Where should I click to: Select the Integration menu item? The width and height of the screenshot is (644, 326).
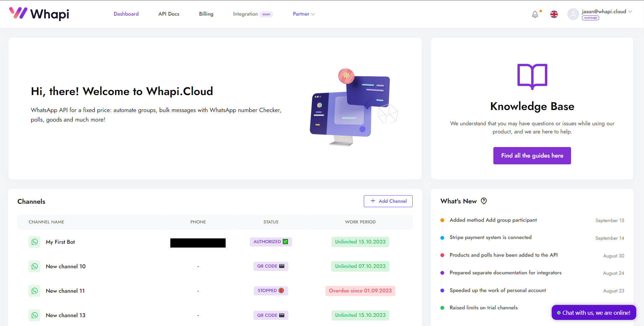(x=253, y=14)
